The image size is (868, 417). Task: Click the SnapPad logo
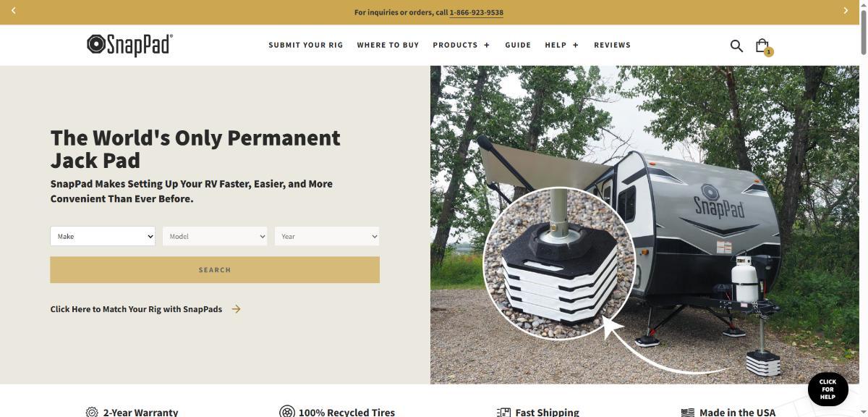[129, 45]
